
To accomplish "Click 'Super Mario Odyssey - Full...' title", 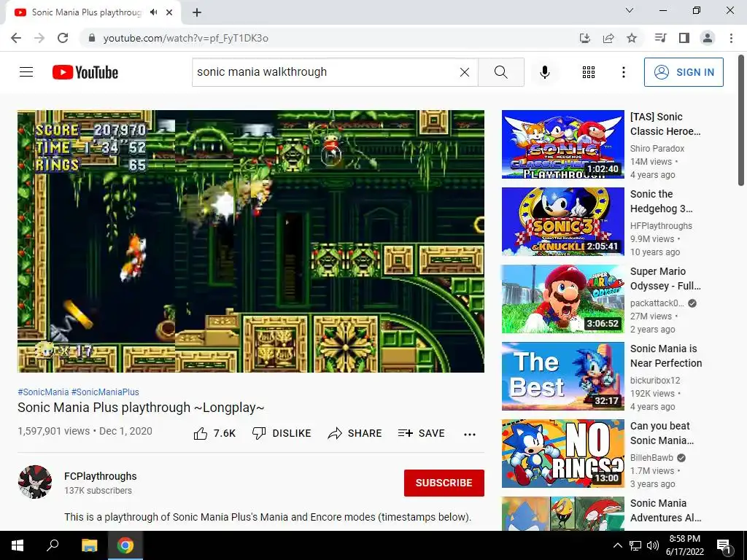I will pos(665,279).
